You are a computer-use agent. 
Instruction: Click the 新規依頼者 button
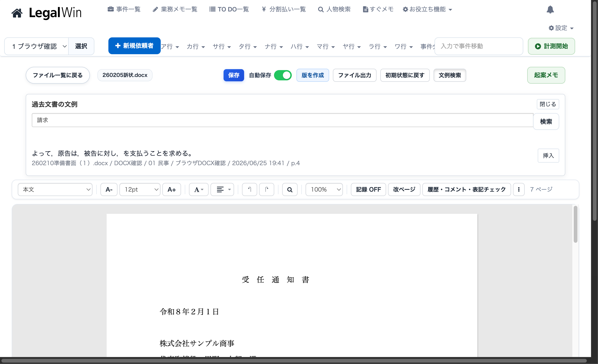(134, 46)
